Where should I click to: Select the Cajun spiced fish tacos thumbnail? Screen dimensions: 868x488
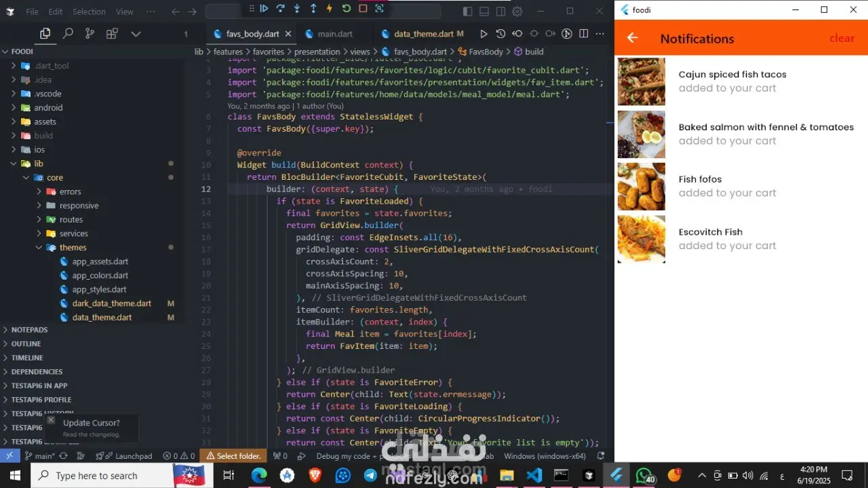click(642, 81)
